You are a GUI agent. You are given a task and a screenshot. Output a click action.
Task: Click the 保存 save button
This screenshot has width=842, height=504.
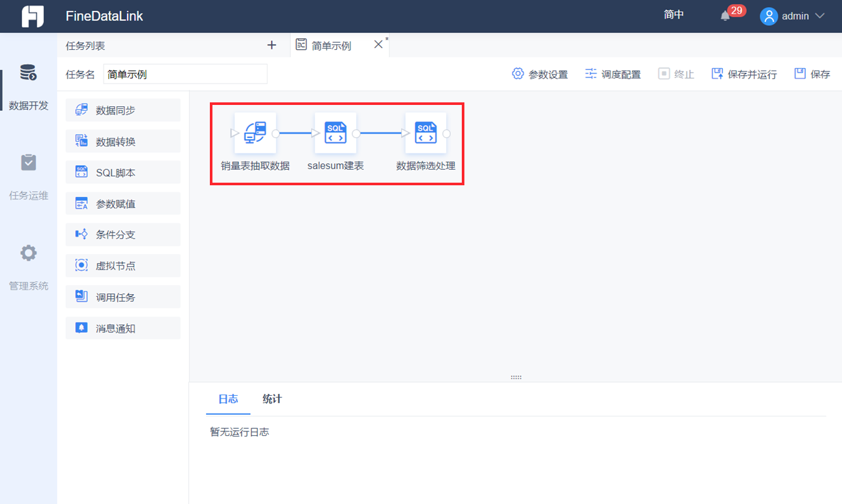pos(812,74)
